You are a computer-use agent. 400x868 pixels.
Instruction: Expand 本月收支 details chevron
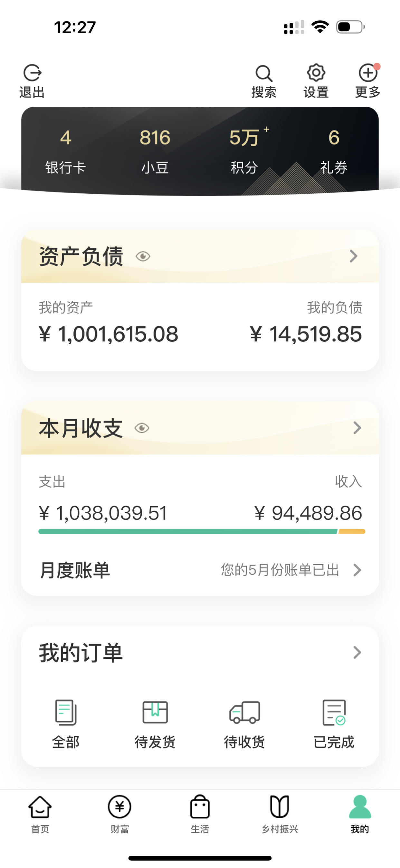click(x=357, y=428)
